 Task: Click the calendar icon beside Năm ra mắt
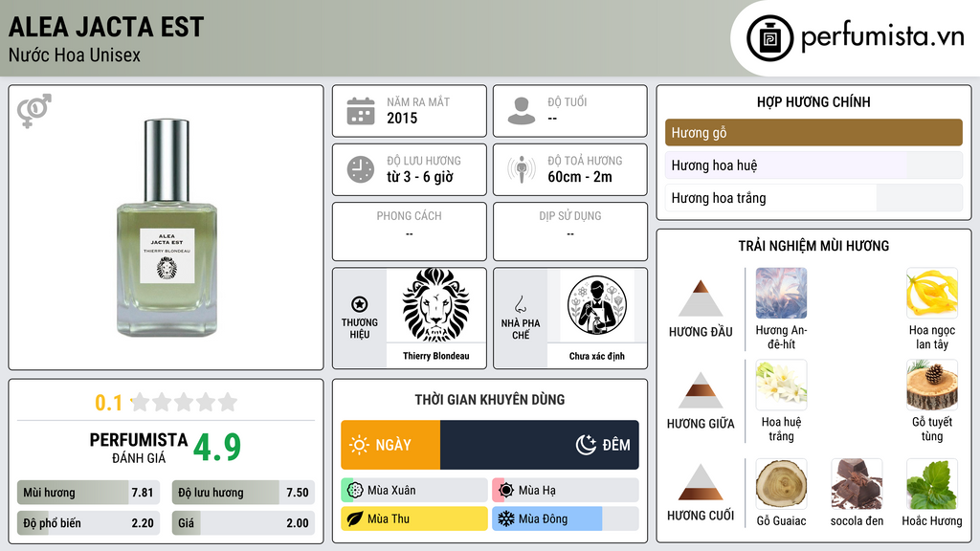coord(361,111)
